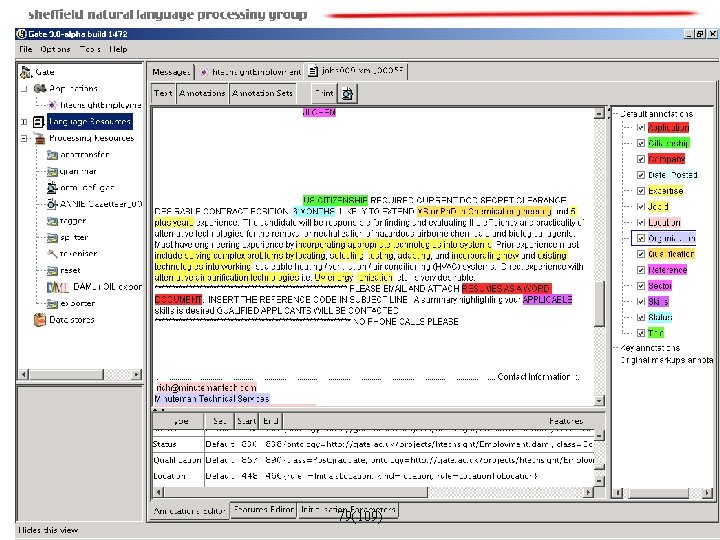The image size is (720, 540).
Task: Click the Gate logo in title bar
Action: pos(21,34)
